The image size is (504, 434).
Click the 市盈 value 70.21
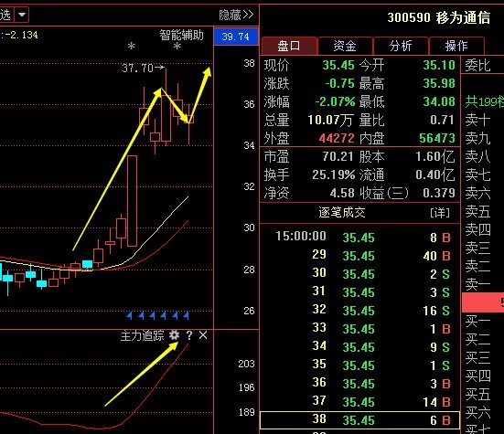point(338,156)
